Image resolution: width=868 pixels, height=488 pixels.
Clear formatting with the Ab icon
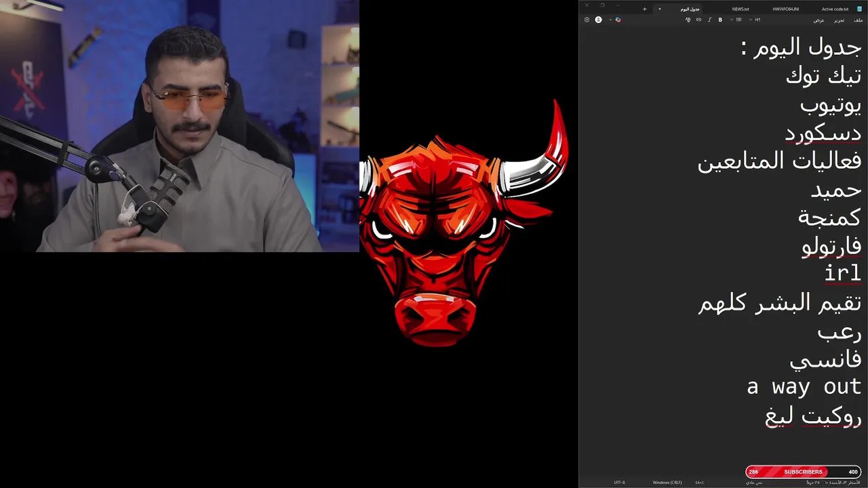(688, 20)
